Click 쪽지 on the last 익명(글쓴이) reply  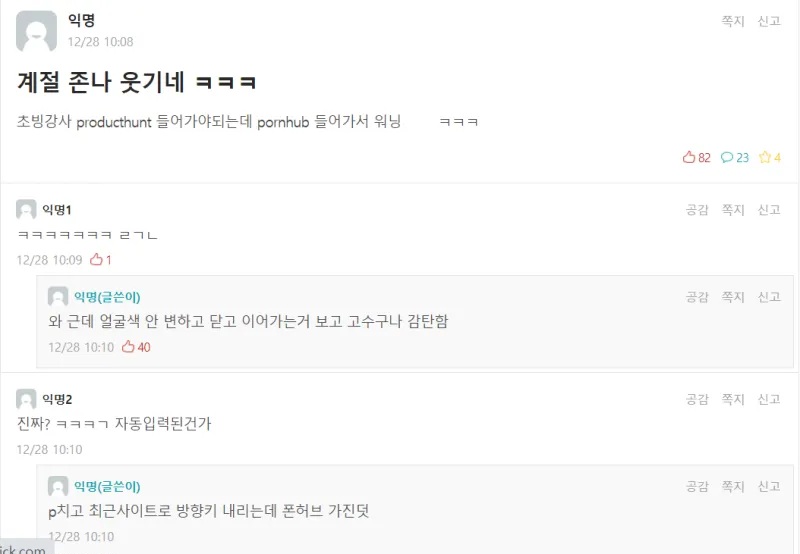click(733, 487)
